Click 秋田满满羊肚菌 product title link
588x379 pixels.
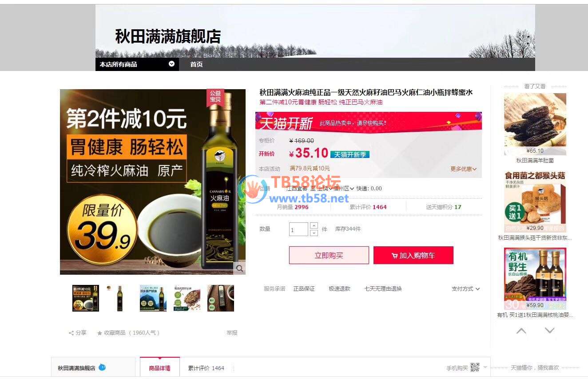pyautogui.click(x=535, y=161)
